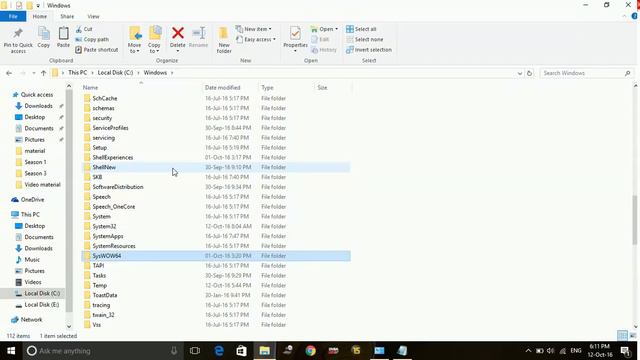Click the Cortana Ask me anything box
640x360 pixels.
click(102, 351)
